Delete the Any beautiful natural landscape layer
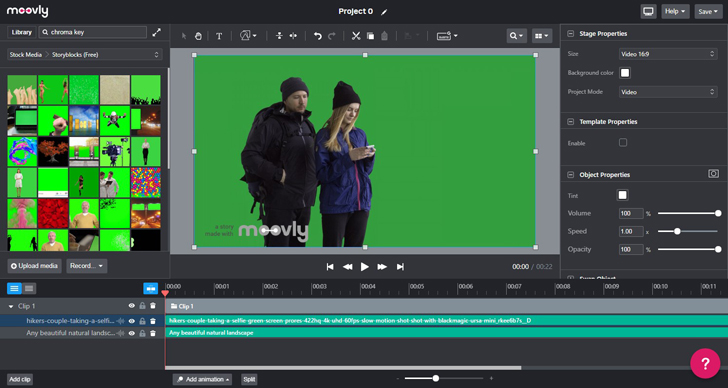 pos(153,333)
